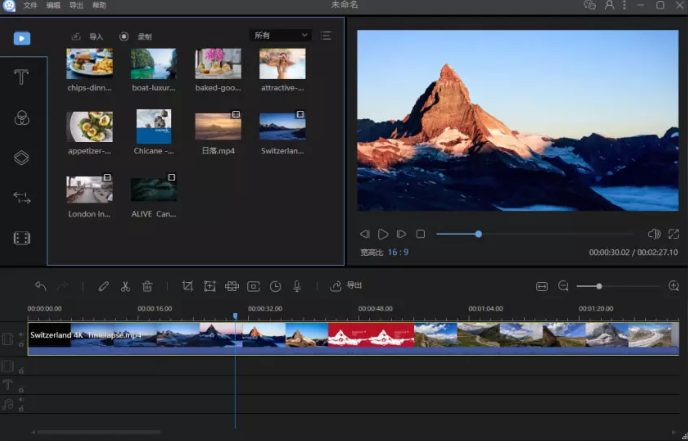
Task: Change the 16:9 aspect ratio setting
Action: (x=397, y=253)
